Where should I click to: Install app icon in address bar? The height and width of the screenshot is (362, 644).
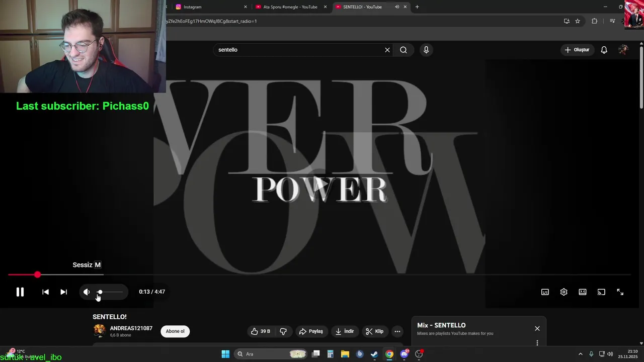click(567, 21)
